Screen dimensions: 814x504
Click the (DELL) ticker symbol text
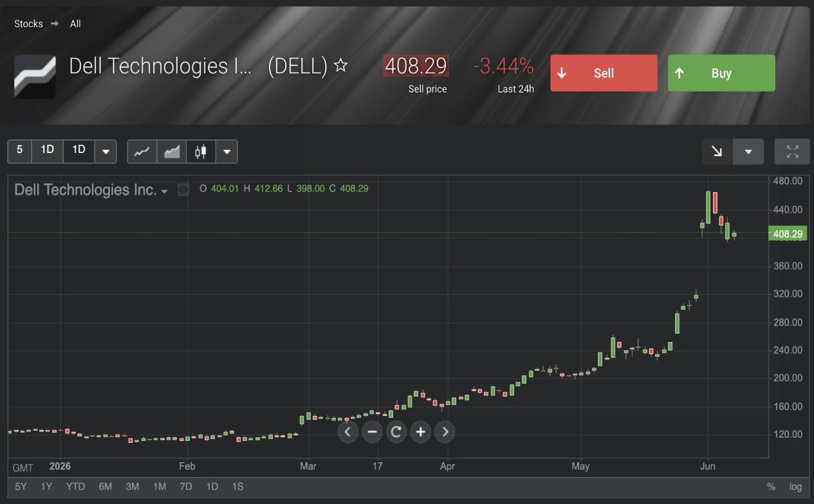(298, 66)
